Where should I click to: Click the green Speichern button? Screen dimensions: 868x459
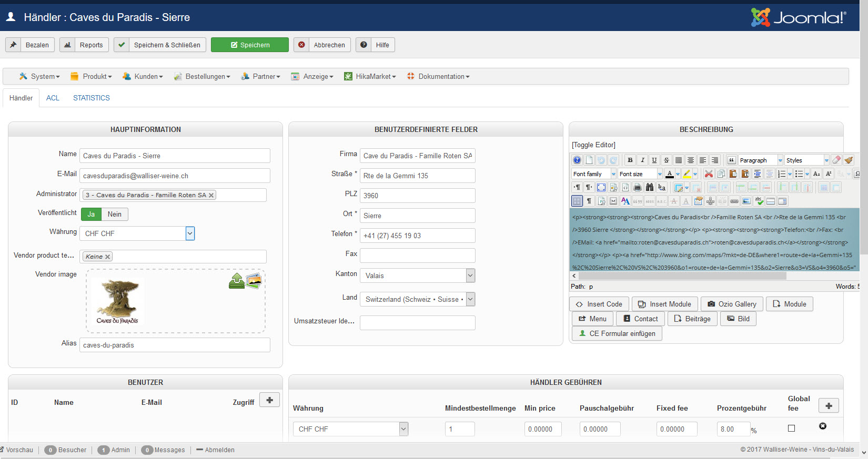250,45
